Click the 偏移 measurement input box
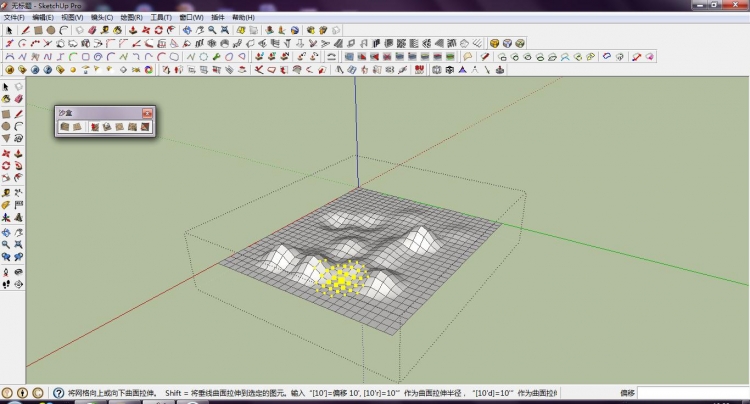The image size is (750, 404). point(693,393)
